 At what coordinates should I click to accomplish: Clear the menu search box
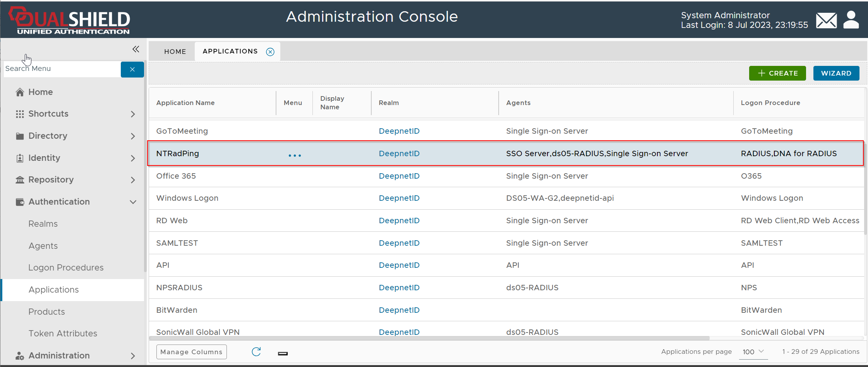click(x=132, y=69)
